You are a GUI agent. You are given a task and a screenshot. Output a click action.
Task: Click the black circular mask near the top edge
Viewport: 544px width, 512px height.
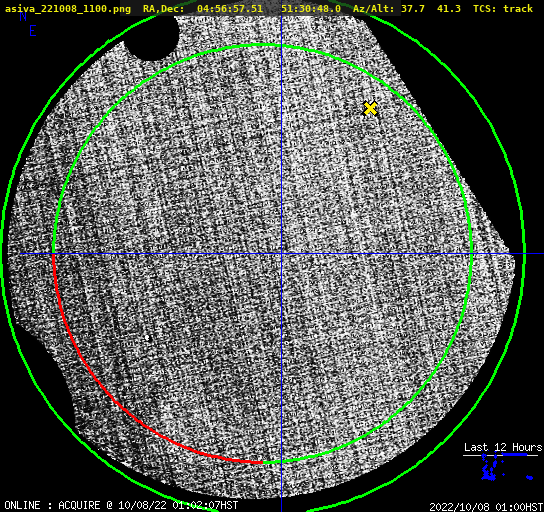153,36
